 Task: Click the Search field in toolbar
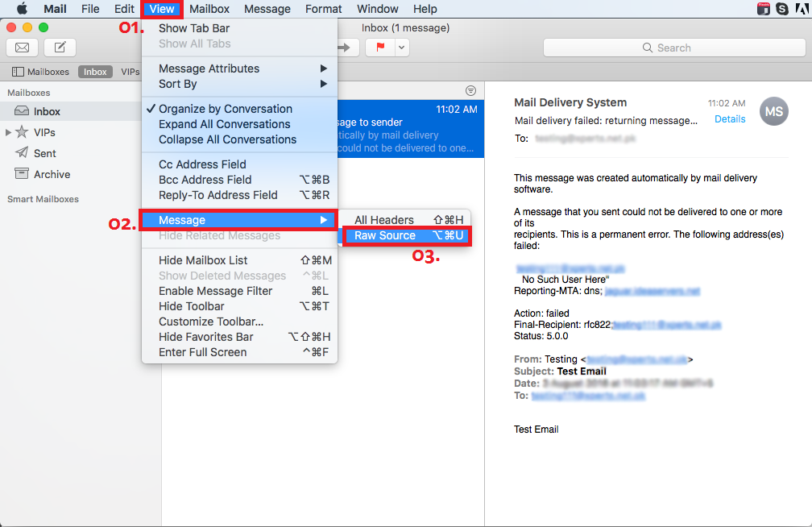[x=673, y=48]
